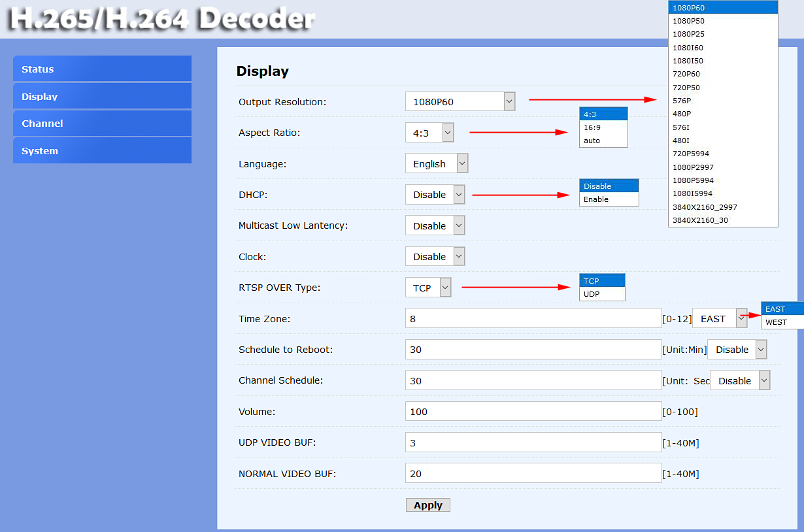The width and height of the screenshot is (804, 532).
Task: Open the System page in sidebar
Action: click(102, 150)
